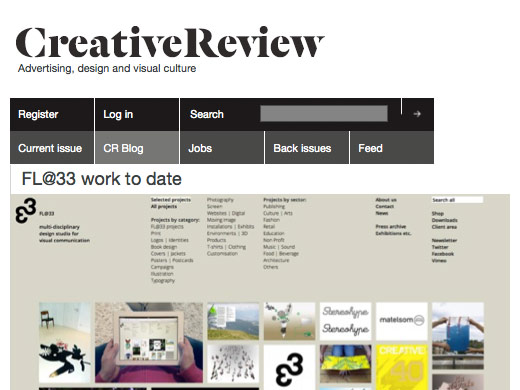
Task: Click the FL@33 logo in the site header
Action: 26,211
